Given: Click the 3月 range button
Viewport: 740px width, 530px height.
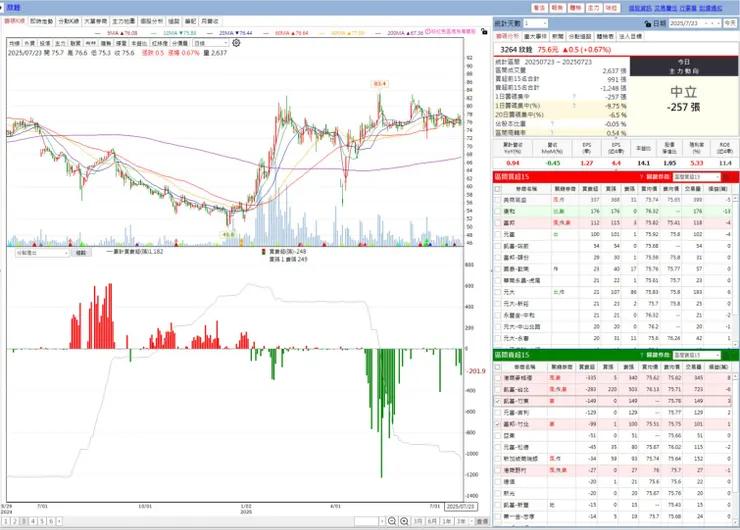Looking at the screenshot, I should (x=418, y=522).
